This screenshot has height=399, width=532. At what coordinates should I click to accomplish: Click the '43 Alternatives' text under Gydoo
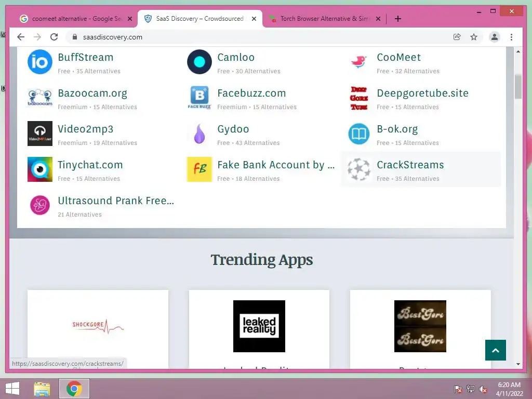click(x=258, y=143)
